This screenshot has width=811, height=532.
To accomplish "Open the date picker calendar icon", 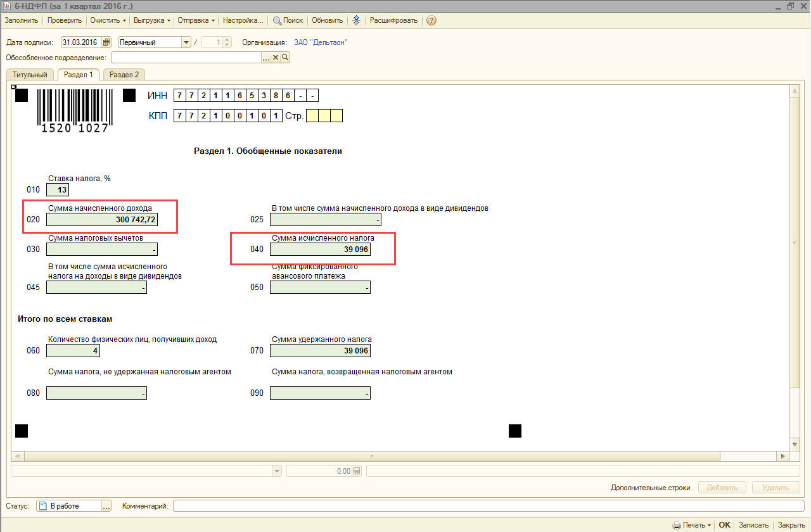I will (x=106, y=42).
